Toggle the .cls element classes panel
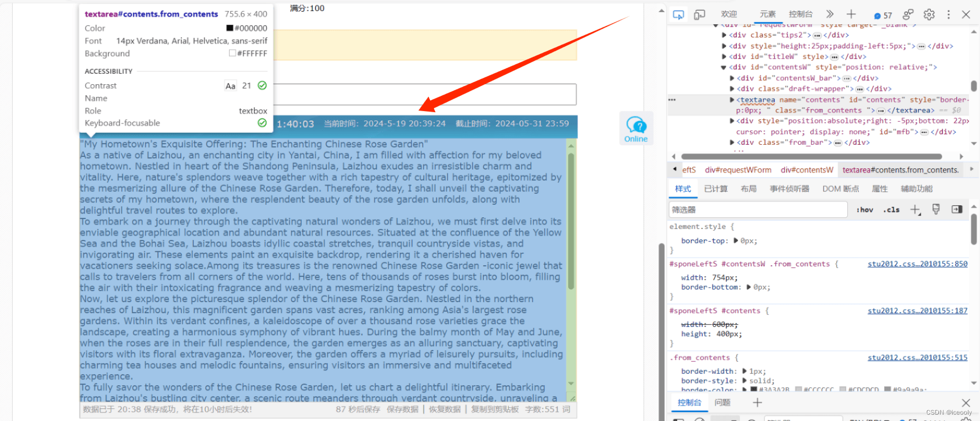The width and height of the screenshot is (980, 421). 892,210
